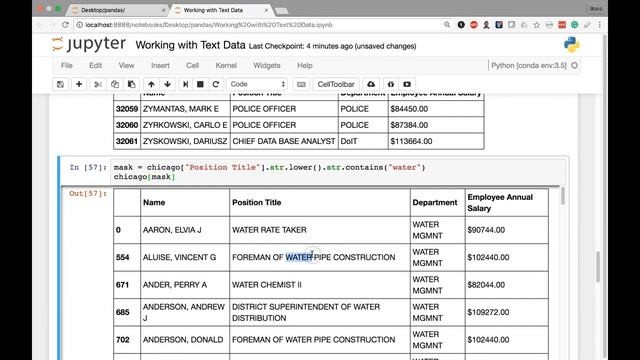Click the Jupyter logo

(x=89, y=44)
